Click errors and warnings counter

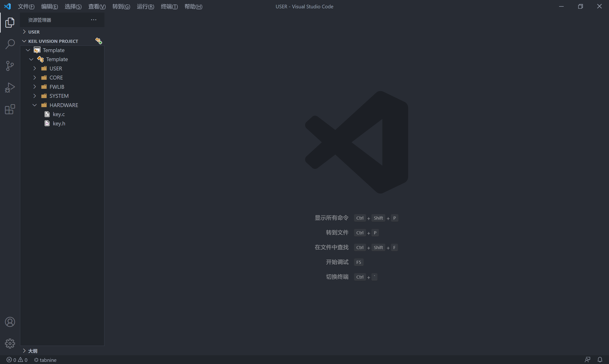pyautogui.click(x=17, y=360)
